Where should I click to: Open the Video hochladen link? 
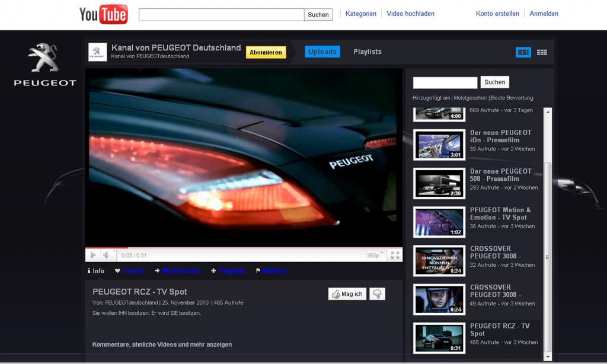pyautogui.click(x=410, y=14)
